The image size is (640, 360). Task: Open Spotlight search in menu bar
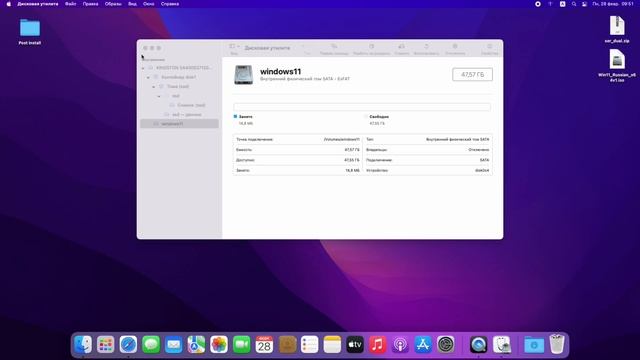(x=574, y=4)
